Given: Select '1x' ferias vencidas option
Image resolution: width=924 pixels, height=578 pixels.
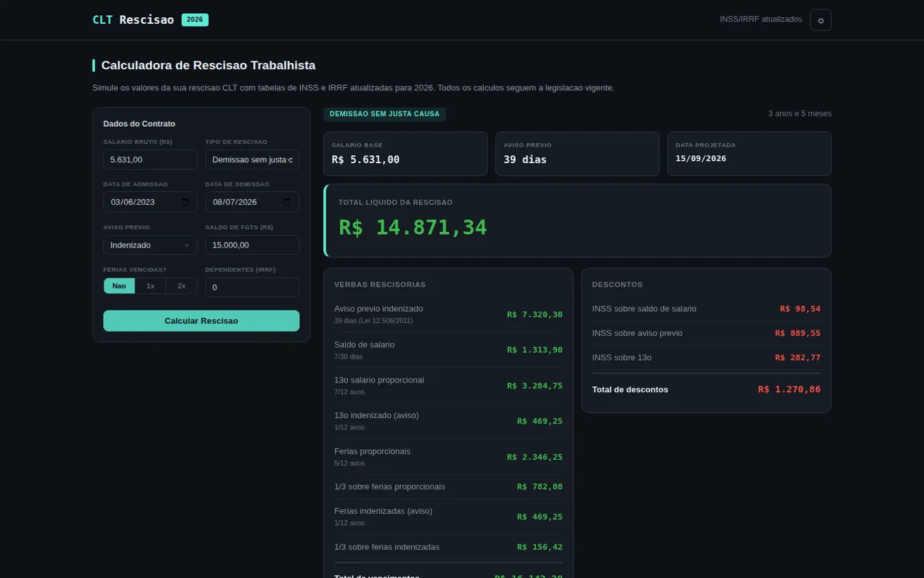Looking at the screenshot, I should coord(150,286).
